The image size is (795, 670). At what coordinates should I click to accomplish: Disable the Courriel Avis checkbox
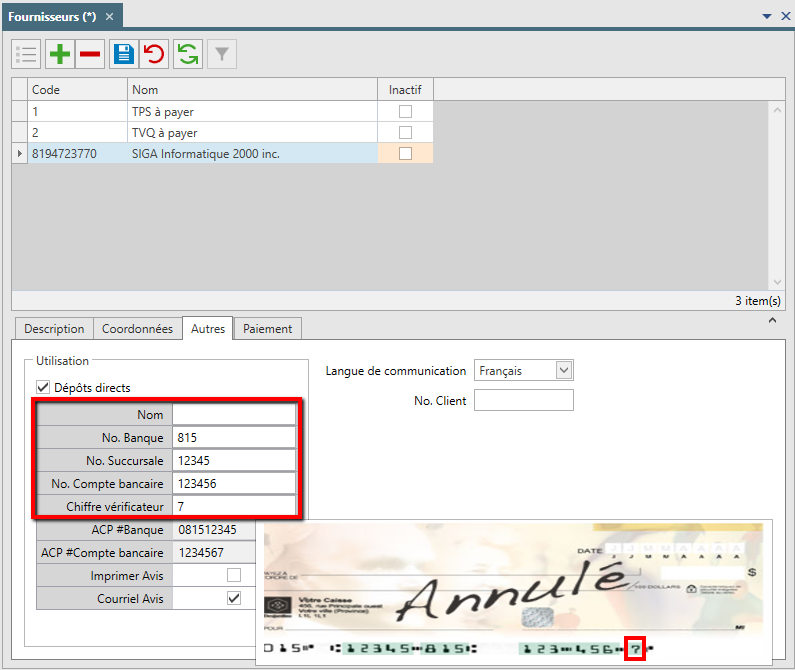click(x=234, y=598)
